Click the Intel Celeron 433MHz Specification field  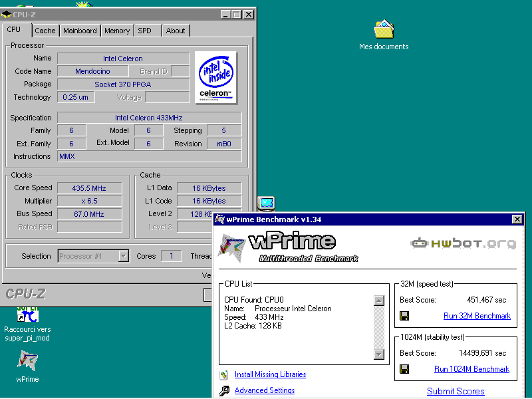click(149, 118)
